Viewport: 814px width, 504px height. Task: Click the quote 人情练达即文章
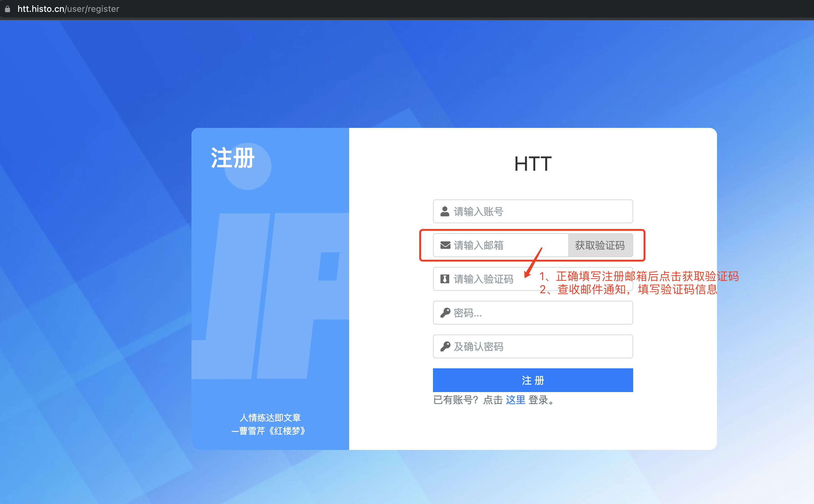pyautogui.click(x=270, y=417)
